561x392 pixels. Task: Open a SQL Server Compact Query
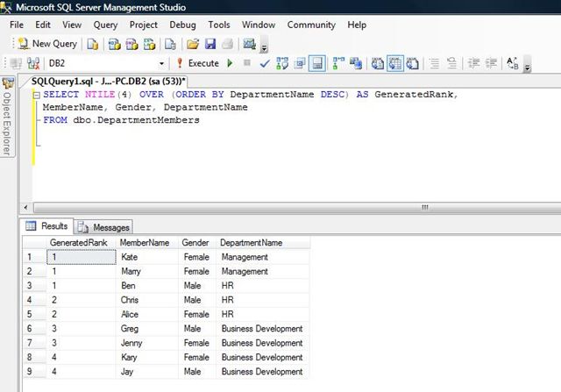pos(170,44)
